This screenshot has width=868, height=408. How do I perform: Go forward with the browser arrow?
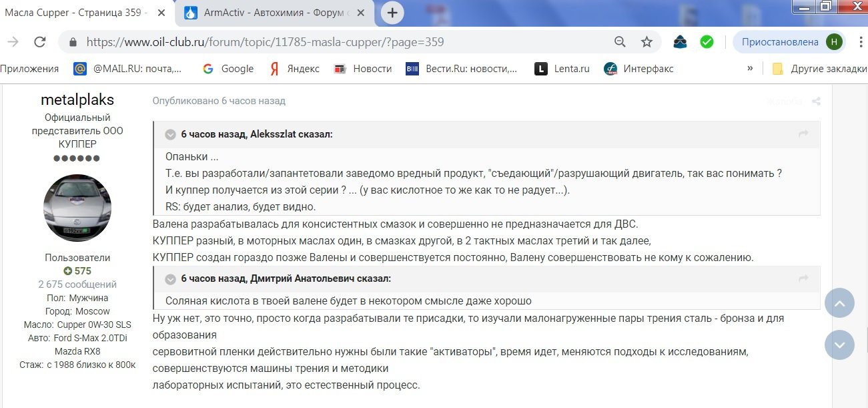12,42
